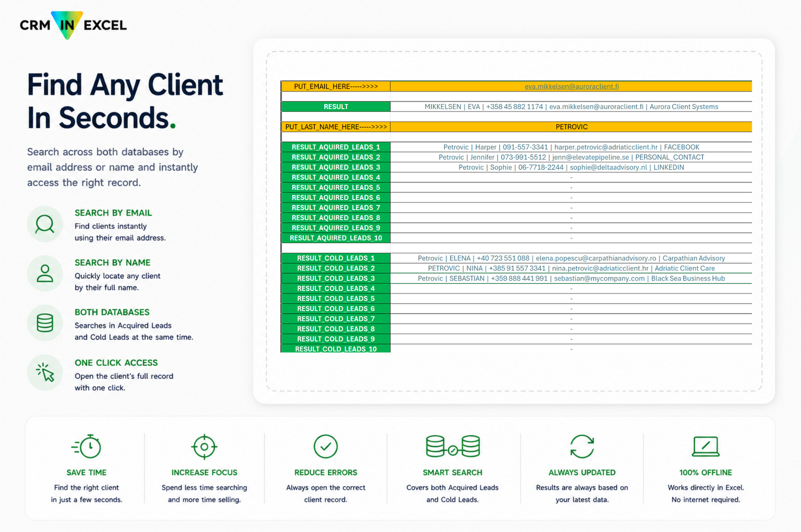Click the INCREASE FOCUS label
The width and height of the screenshot is (801, 532).
point(204,473)
